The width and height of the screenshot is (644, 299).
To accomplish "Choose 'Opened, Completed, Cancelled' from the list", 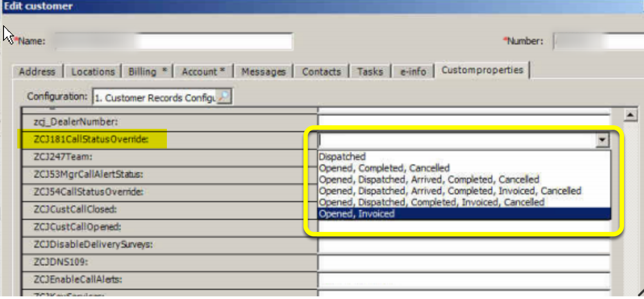I will (384, 168).
